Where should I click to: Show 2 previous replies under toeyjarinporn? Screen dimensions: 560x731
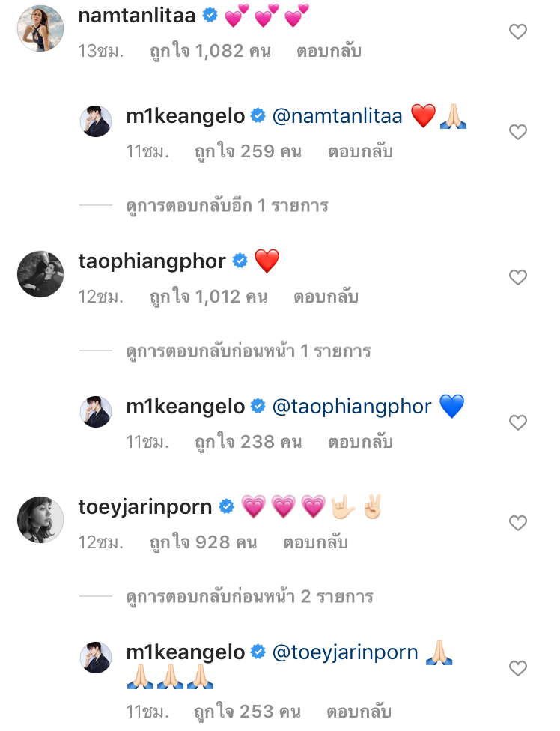(249, 597)
